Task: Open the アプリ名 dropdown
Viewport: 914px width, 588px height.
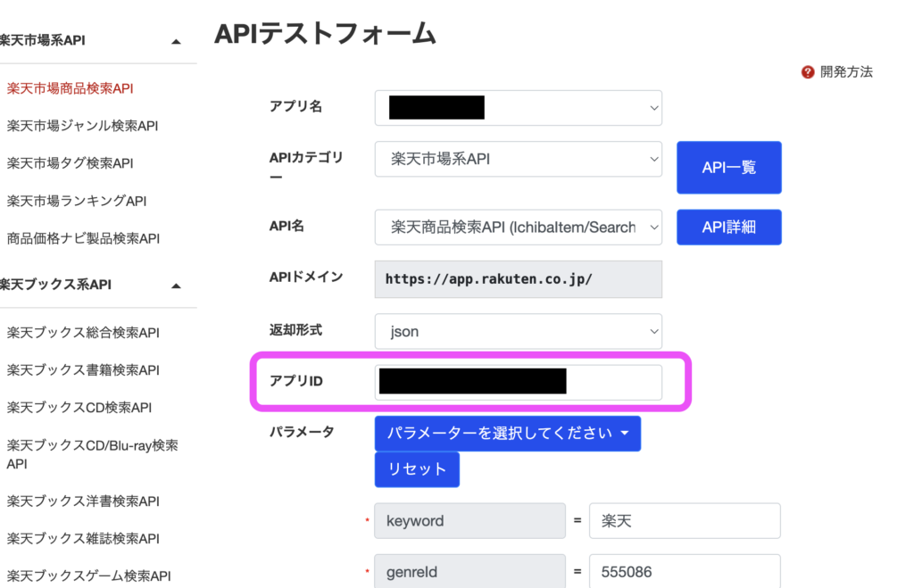Action: (518, 107)
